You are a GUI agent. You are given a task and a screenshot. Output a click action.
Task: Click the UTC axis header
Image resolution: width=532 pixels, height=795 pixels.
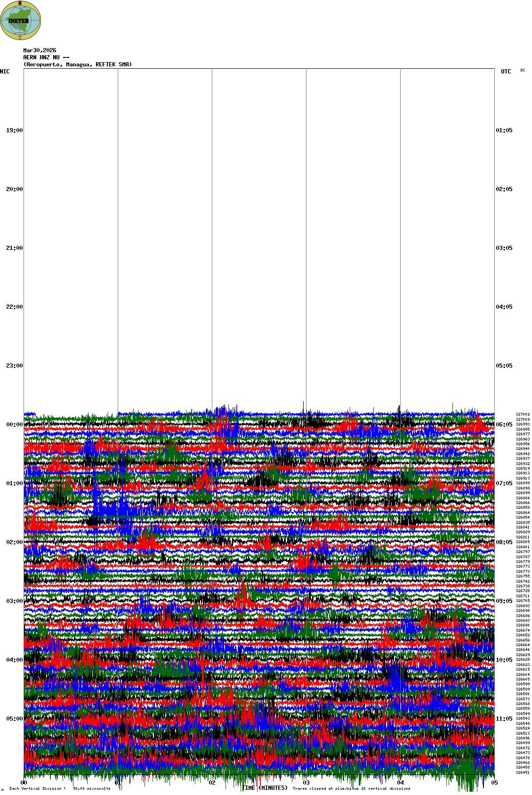click(506, 72)
